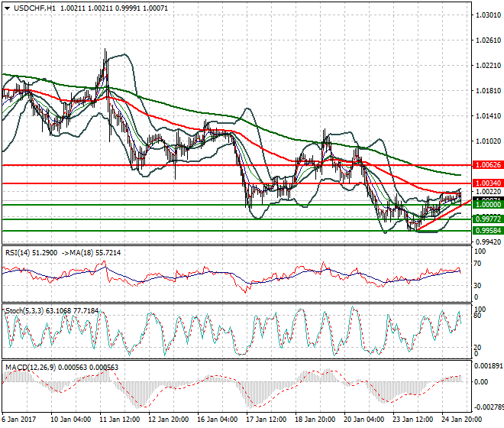The width and height of the screenshot is (504, 428).
Task: Click the 1.00220 price scale value
Action: coord(489,192)
